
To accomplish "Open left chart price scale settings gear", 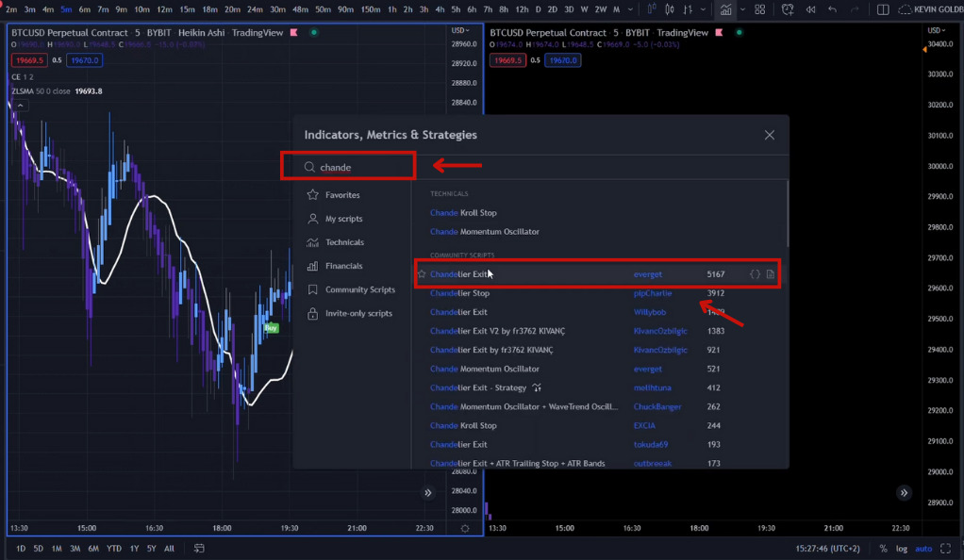I will tap(465, 528).
